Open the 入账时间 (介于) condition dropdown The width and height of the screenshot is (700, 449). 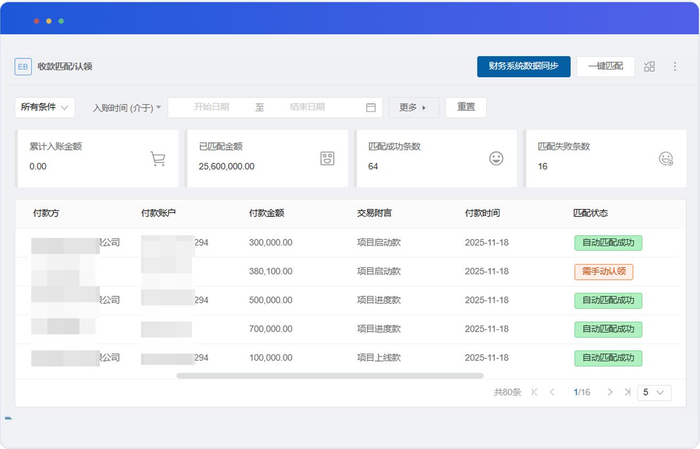click(126, 107)
